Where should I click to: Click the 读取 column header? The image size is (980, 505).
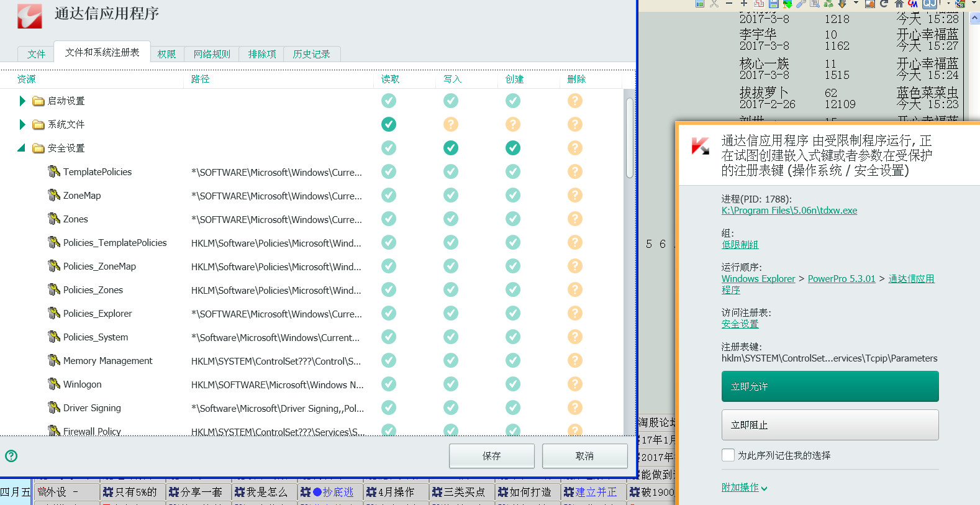click(x=390, y=79)
